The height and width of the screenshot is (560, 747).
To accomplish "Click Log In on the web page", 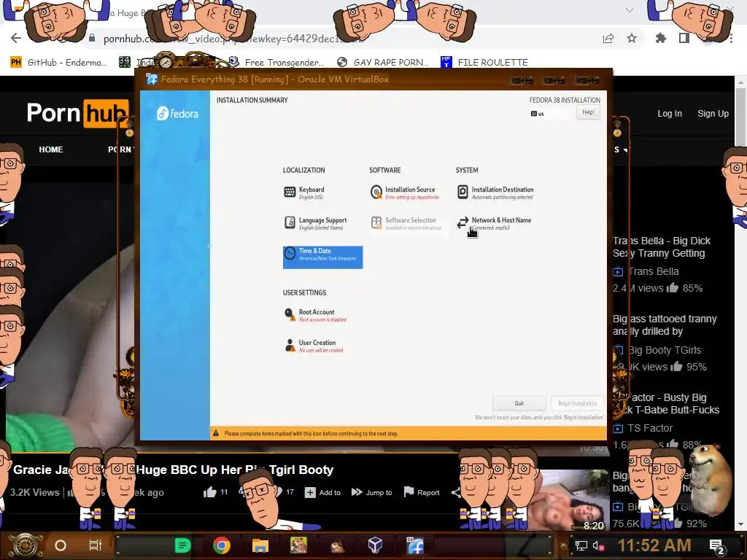I will coord(670,113).
